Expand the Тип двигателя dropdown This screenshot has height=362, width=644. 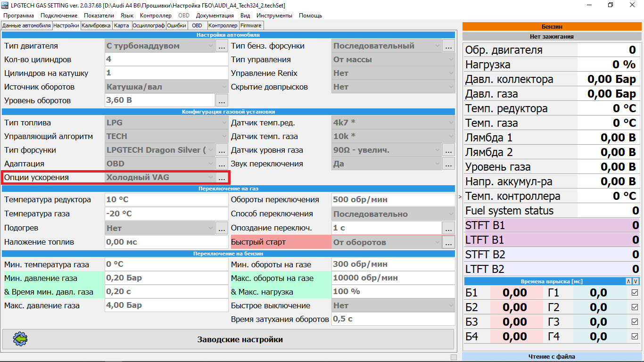tap(210, 46)
